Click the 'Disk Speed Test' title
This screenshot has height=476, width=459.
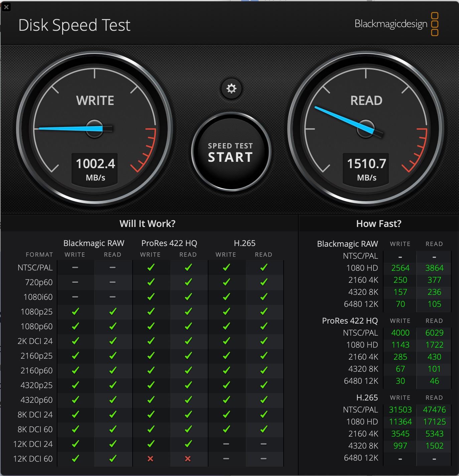tap(74, 25)
